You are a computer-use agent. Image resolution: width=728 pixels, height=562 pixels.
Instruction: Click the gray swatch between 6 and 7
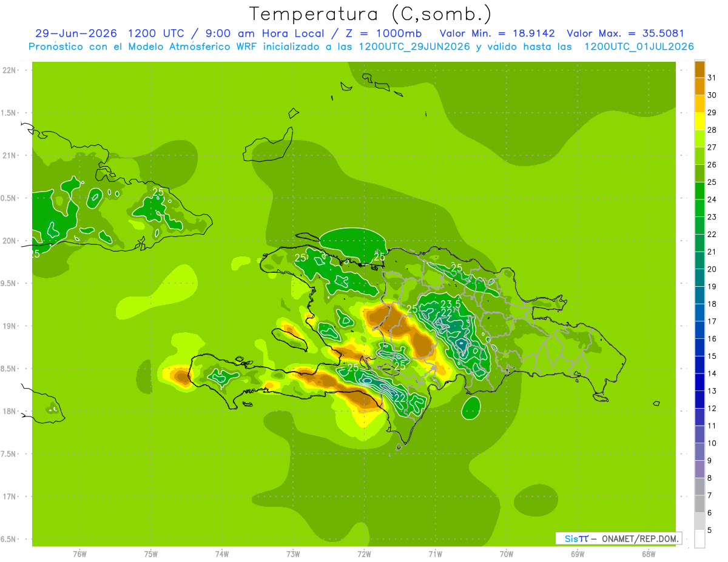(699, 504)
